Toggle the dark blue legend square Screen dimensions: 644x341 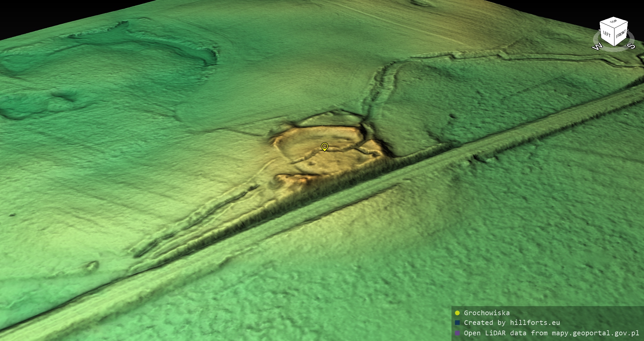(x=457, y=323)
